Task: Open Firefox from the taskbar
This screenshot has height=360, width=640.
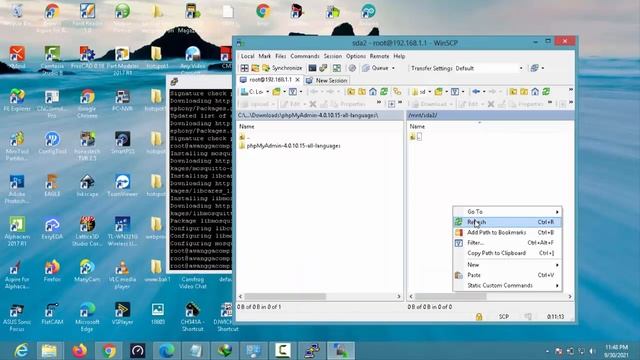Action: [x=79, y=351]
